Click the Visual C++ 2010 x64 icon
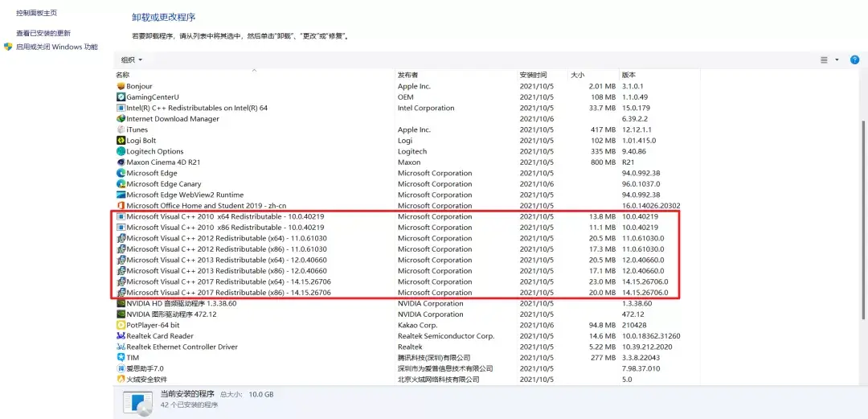Viewport: 868px width, 419px height. (121, 216)
